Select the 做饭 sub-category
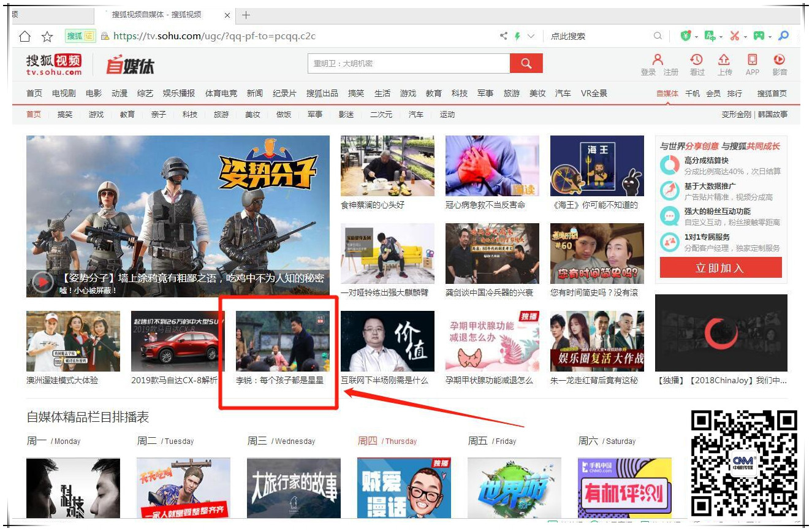This screenshot has width=812, height=531. click(284, 115)
